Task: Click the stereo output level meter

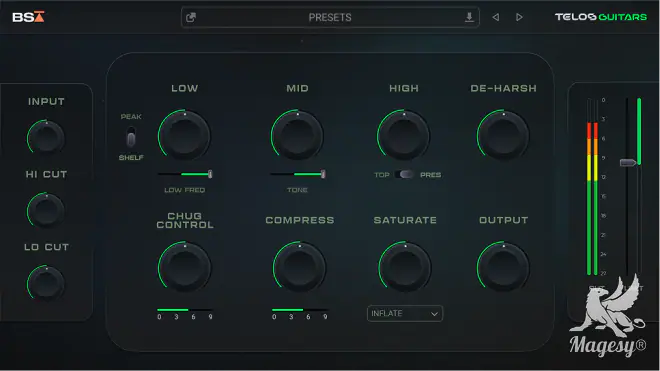Action: (592, 187)
